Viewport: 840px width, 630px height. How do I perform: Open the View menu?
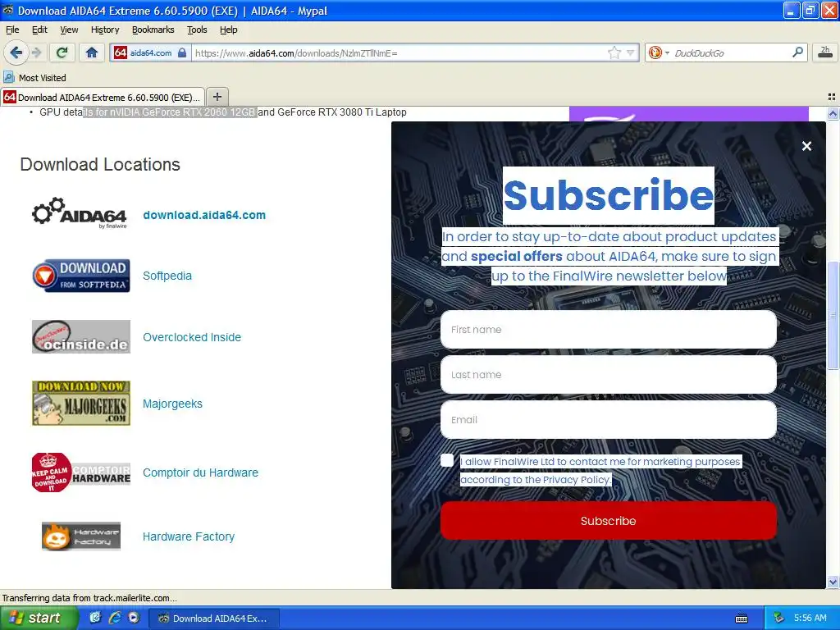[x=69, y=30]
